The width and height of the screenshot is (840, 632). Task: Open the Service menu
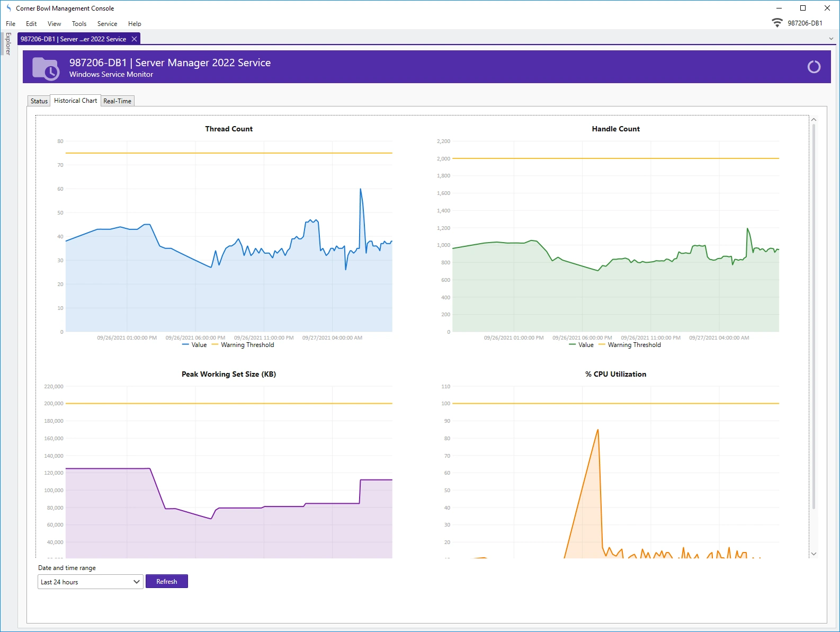click(107, 24)
